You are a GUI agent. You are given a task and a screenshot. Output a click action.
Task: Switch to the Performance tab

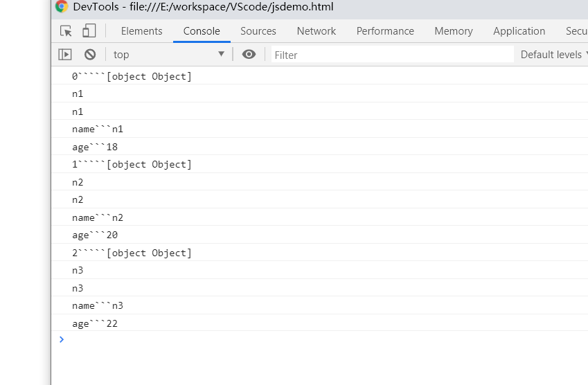385,31
